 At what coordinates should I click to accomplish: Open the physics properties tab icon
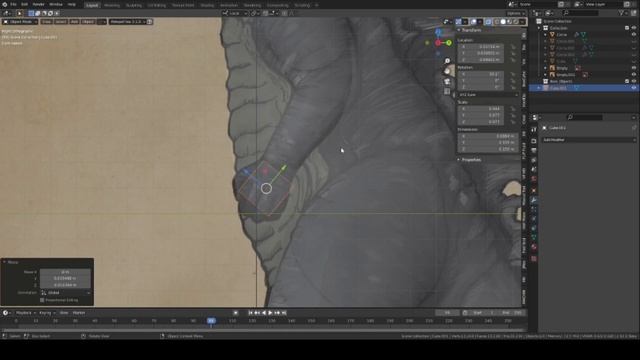534,219
